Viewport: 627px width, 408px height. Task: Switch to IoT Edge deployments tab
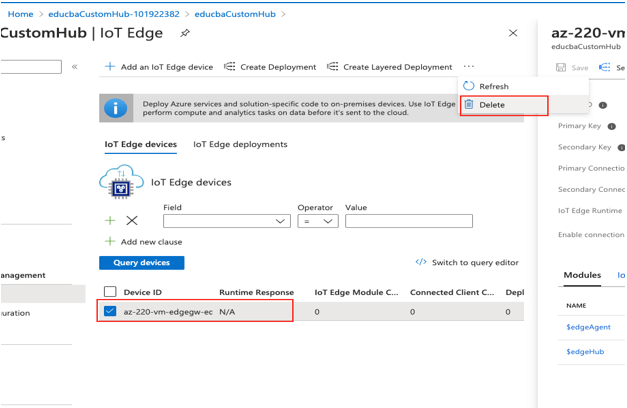(240, 144)
